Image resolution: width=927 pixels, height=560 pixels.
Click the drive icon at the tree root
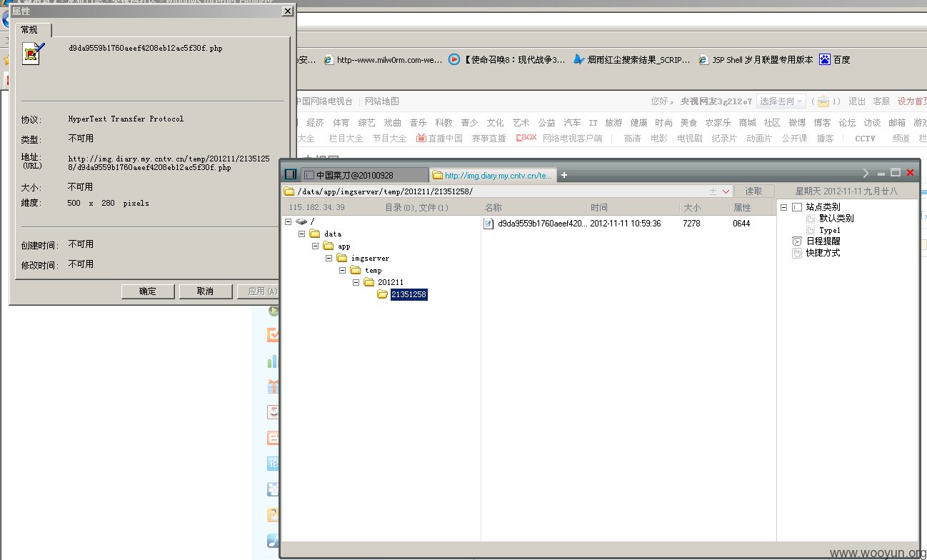click(301, 221)
